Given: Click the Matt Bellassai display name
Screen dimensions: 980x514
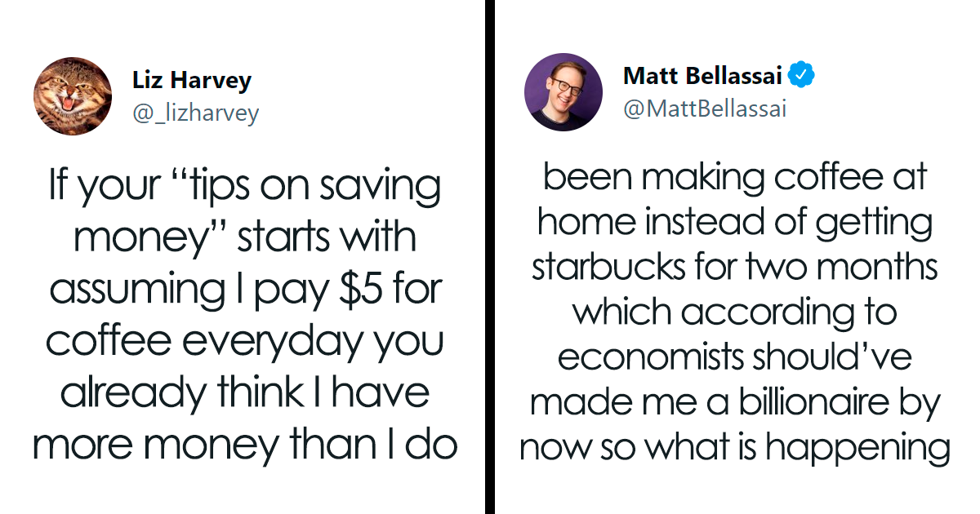Looking at the screenshot, I should tap(702, 77).
